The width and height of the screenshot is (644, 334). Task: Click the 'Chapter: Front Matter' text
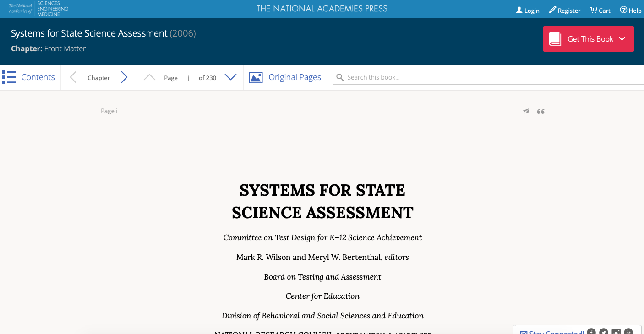[48, 48]
